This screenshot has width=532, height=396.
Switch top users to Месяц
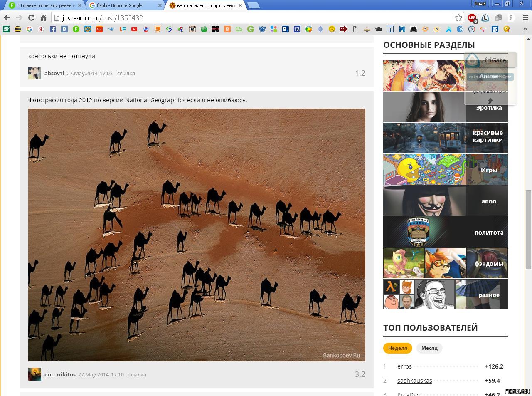coord(429,348)
